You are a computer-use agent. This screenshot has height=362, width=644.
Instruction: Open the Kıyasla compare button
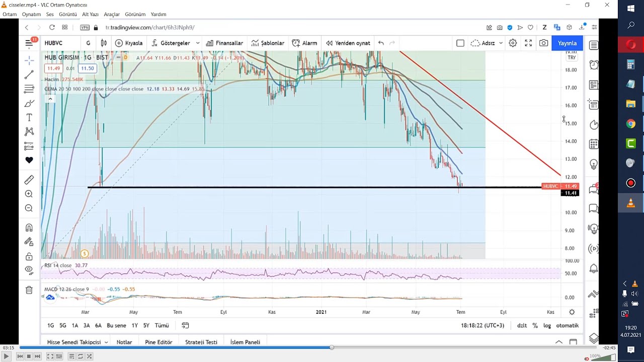[x=129, y=43]
